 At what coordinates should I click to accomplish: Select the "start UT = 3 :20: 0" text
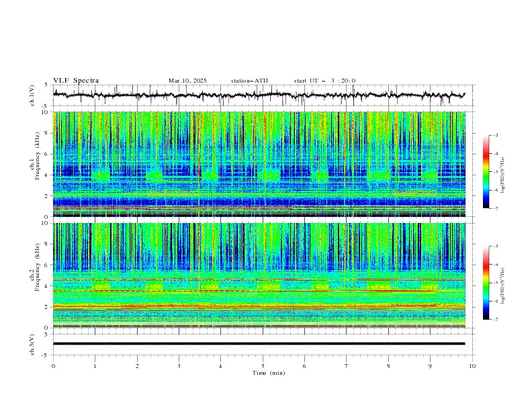coord(324,81)
